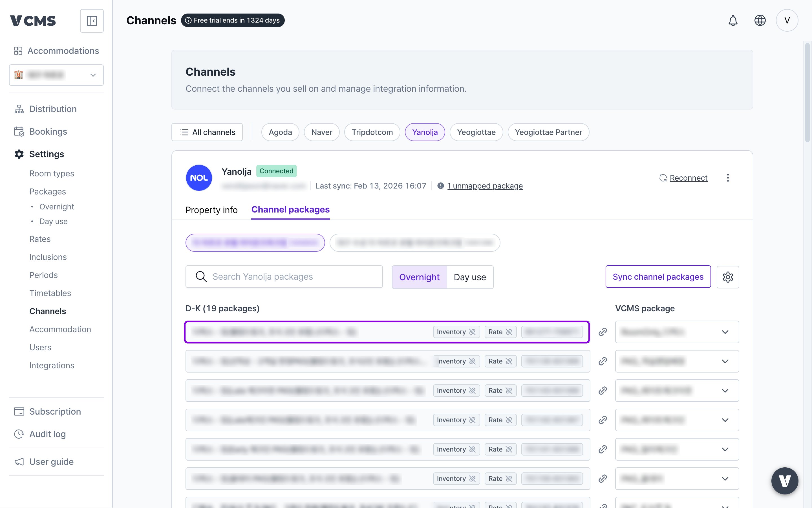Open Periods settings
The height and width of the screenshot is (508, 812).
44,275
